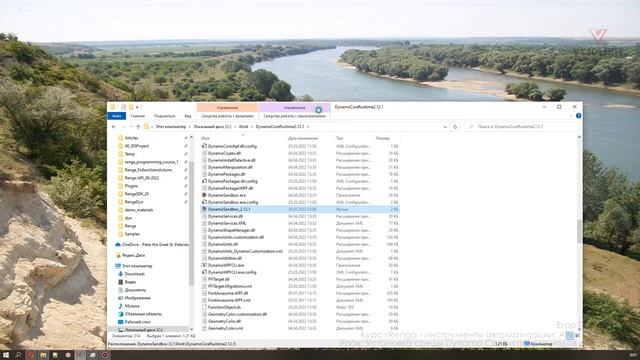This screenshot has height=360, width=640.
Task: Open Средства работы с приложениями tab
Action: click(295, 116)
